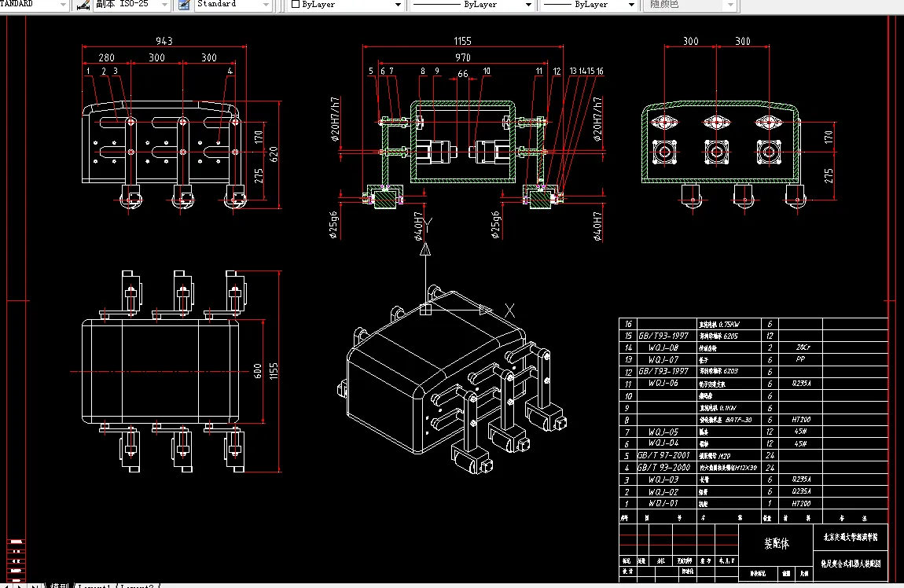Open the Table Style manager icon
The width and height of the screenshot is (904, 588).
(185, 5)
